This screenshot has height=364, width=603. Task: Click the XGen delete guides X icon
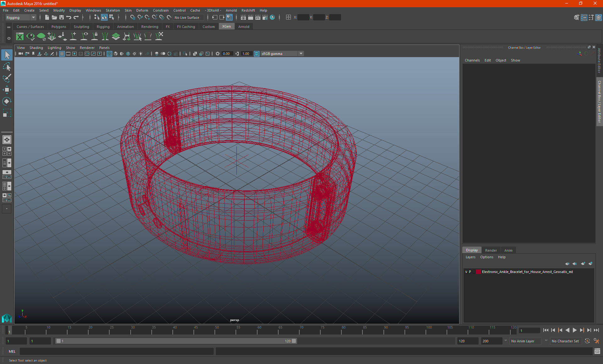159,37
